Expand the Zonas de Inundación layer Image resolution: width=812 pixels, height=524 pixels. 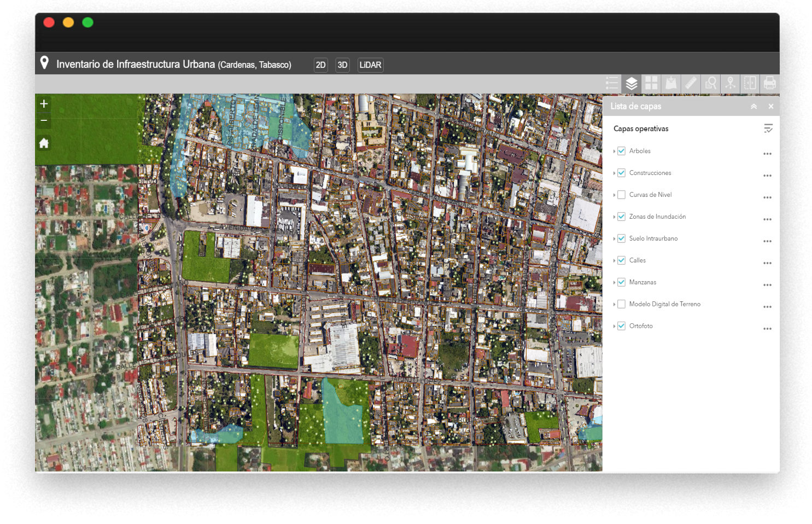click(614, 217)
